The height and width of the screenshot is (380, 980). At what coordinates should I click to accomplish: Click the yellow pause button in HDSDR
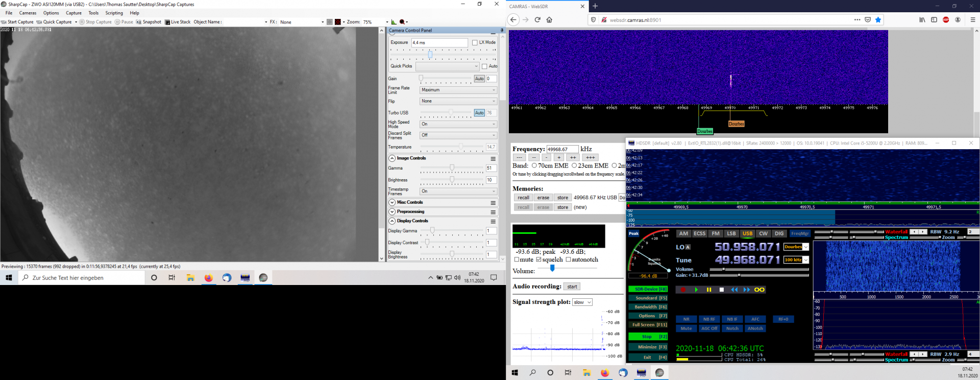click(x=709, y=290)
